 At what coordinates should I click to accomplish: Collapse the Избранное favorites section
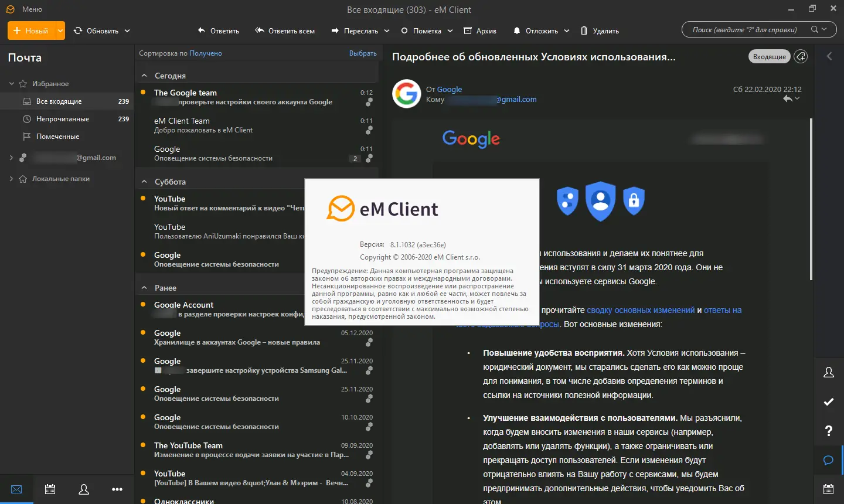tap(11, 84)
